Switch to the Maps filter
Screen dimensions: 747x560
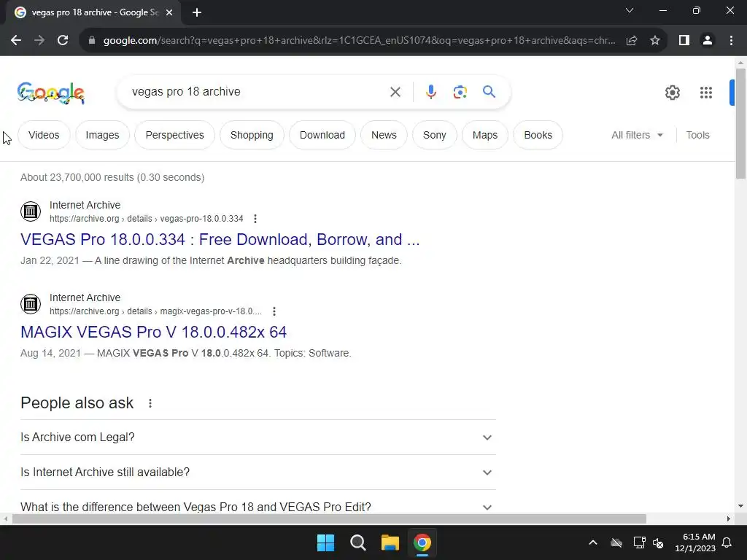485,135
